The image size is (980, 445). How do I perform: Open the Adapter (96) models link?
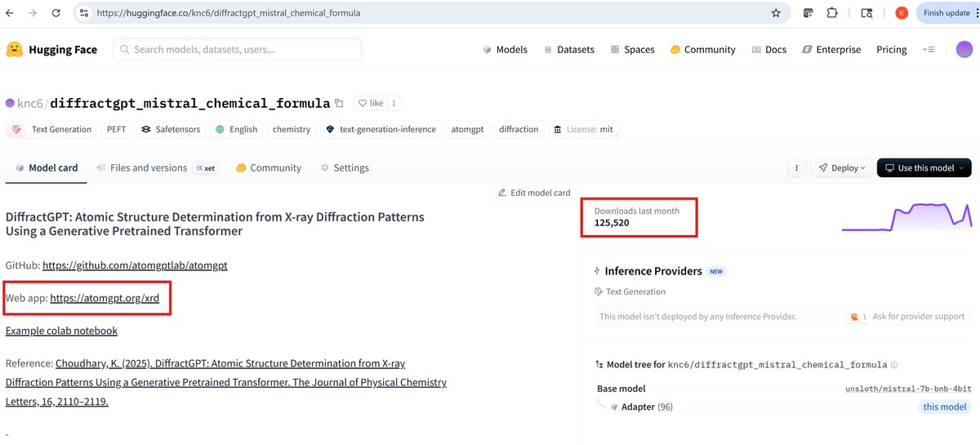[642, 407]
